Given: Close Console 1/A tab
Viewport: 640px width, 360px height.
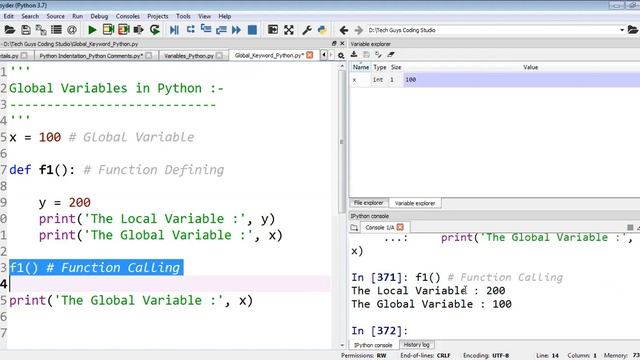Looking at the screenshot, I should tap(400, 227).
